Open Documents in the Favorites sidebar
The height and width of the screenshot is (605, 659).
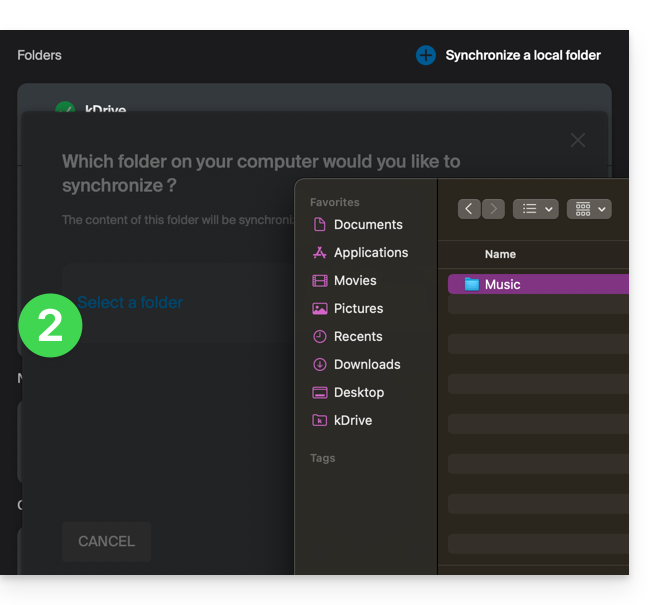(x=367, y=225)
